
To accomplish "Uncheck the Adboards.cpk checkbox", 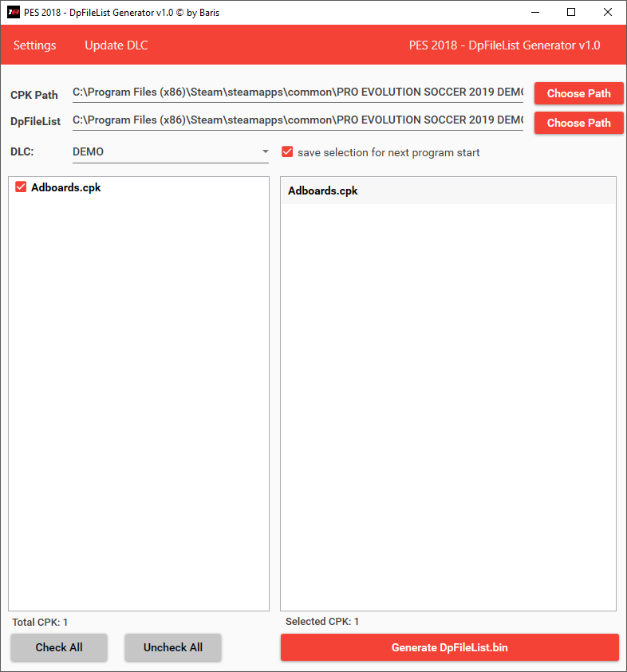I will (21, 187).
